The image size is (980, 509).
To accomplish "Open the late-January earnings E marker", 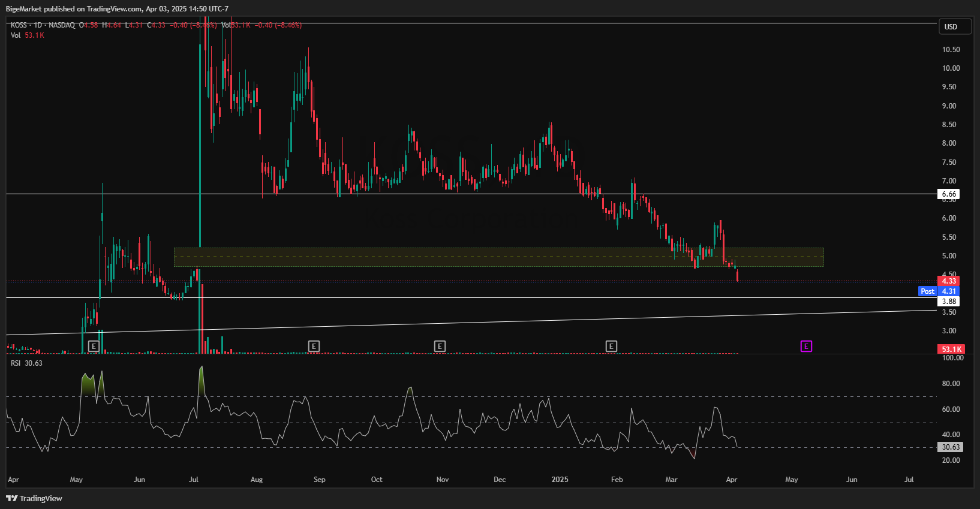I will click(x=611, y=346).
